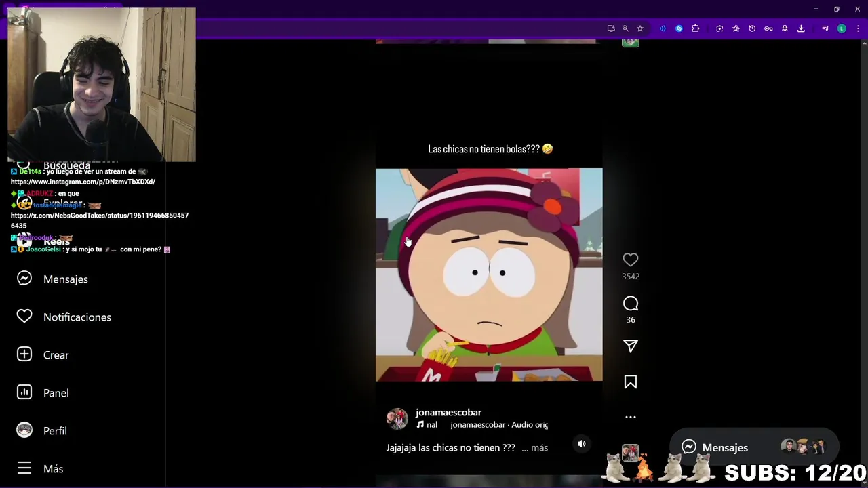868x488 pixels.
Task: Click the 36 comments count
Action: point(631,320)
